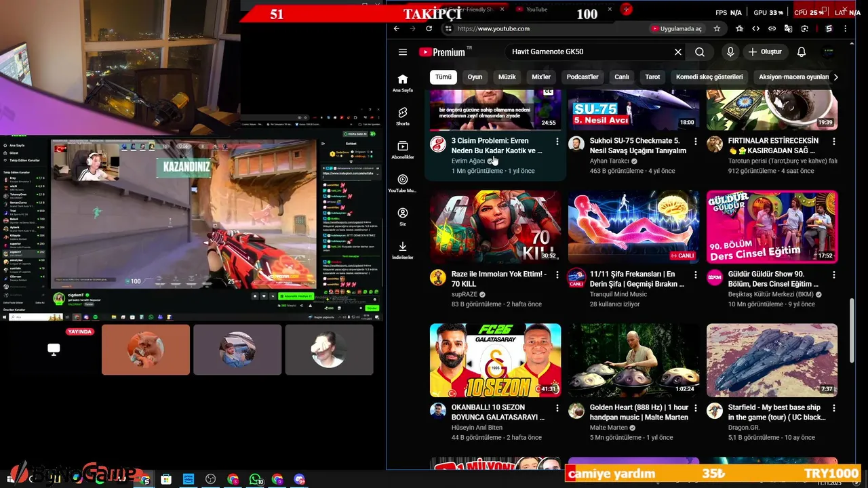Open YouTube notifications bell

802,52
